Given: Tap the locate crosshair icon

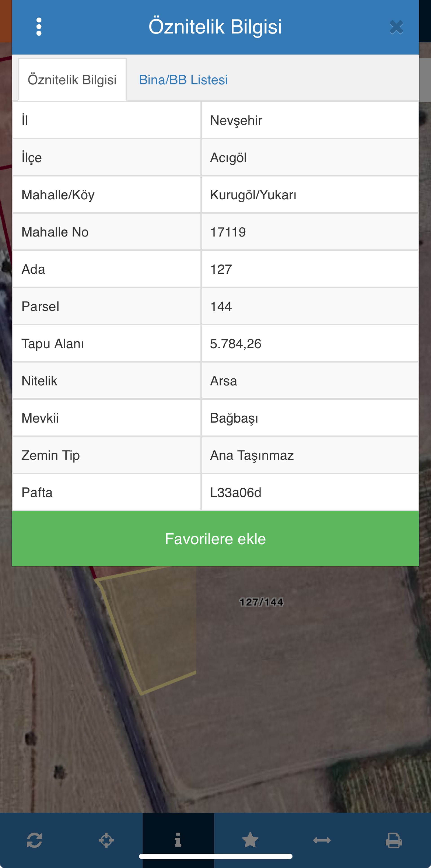Looking at the screenshot, I should (x=106, y=840).
